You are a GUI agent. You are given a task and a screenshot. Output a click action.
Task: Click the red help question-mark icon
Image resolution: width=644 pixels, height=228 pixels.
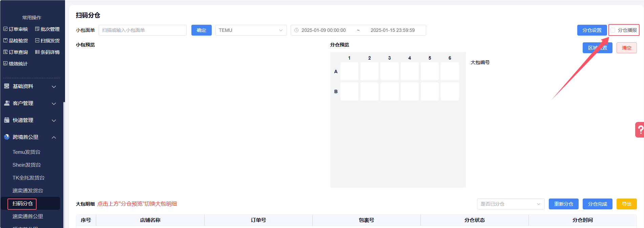click(x=640, y=130)
